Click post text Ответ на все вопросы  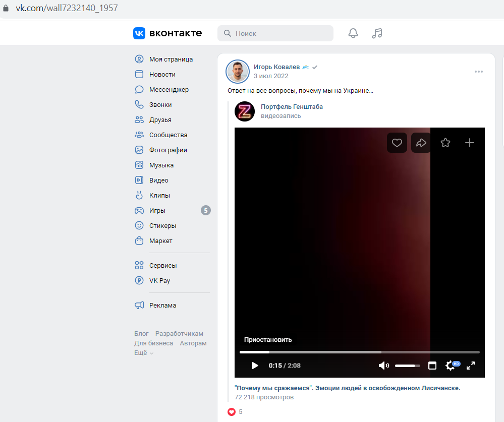(x=300, y=91)
